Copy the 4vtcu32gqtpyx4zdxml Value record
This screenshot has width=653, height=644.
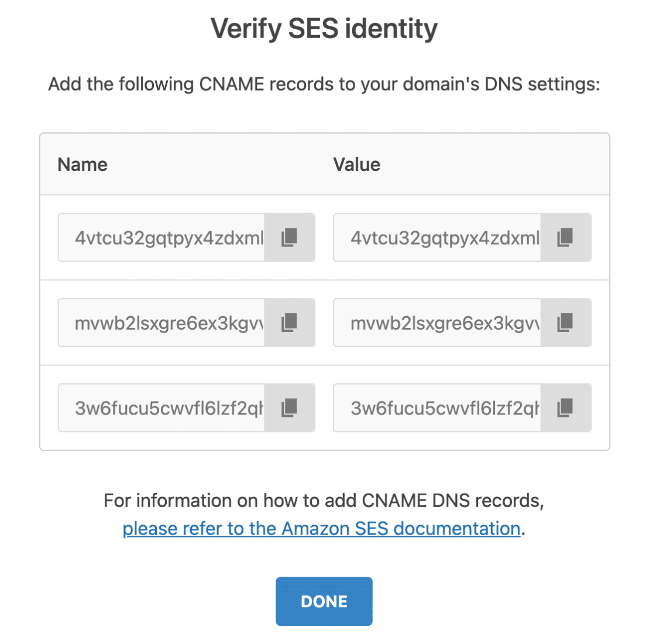[x=566, y=238]
